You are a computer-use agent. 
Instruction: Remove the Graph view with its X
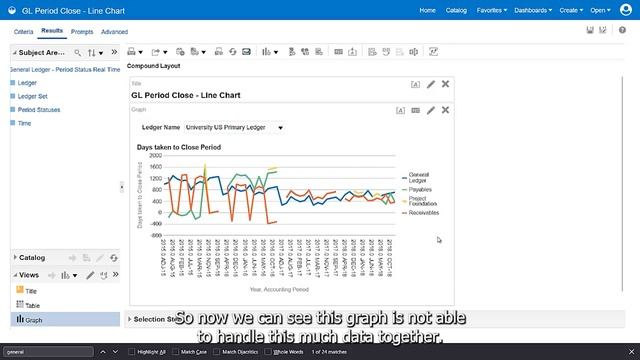pyautogui.click(x=445, y=110)
